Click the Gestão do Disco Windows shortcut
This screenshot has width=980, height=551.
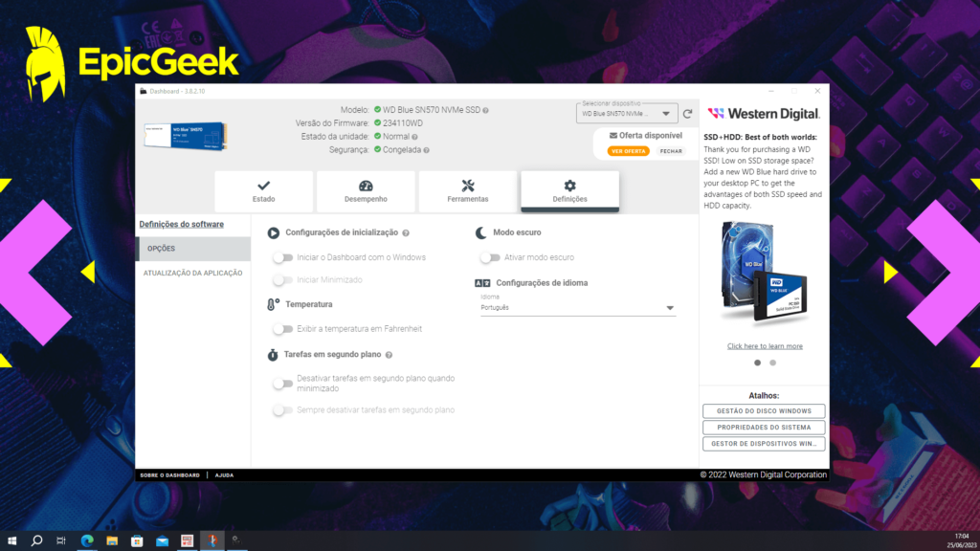[x=763, y=411]
